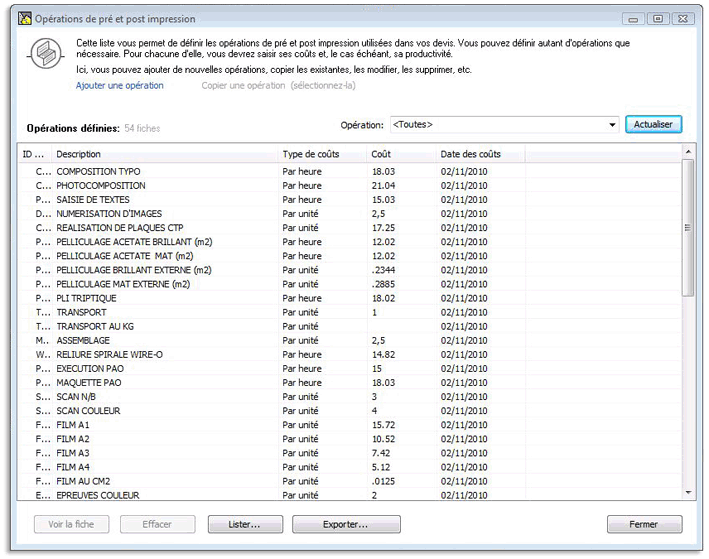Select the PHOTOCOMPOSITION row

coord(350,185)
